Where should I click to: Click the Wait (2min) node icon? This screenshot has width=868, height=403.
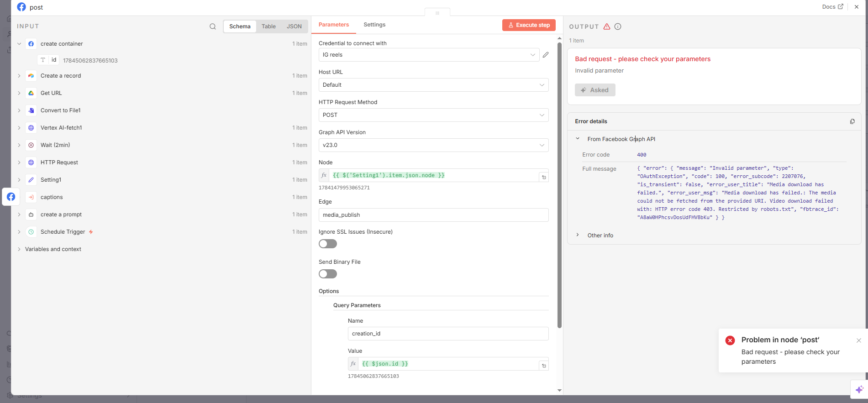(31, 145)
